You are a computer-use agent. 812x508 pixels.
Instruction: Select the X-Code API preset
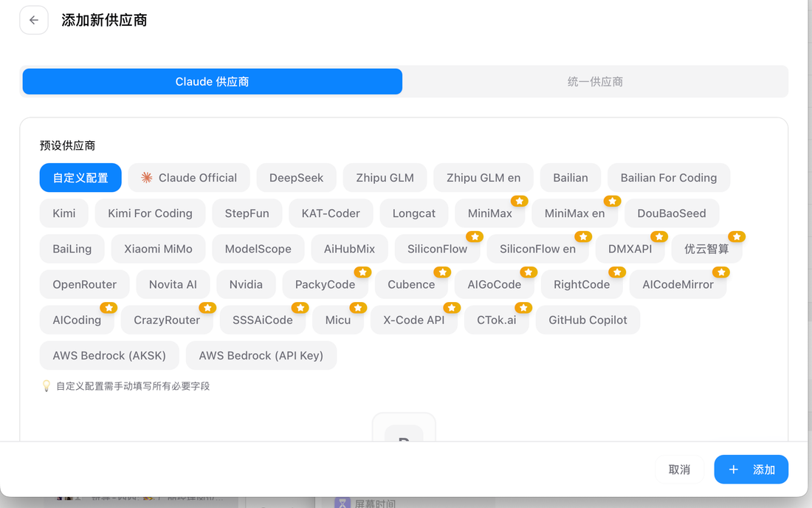[414, 320]
